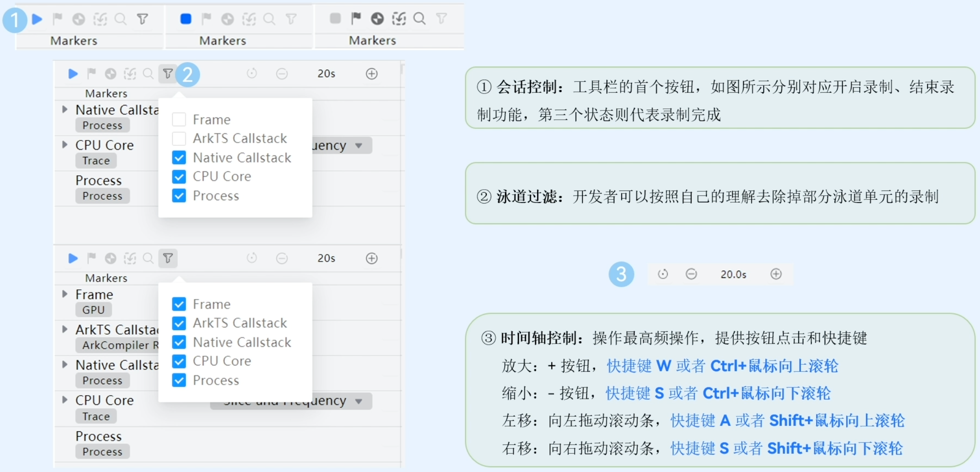
Task: Click the plus zoom button next to 20.0s
Action: 776,274
